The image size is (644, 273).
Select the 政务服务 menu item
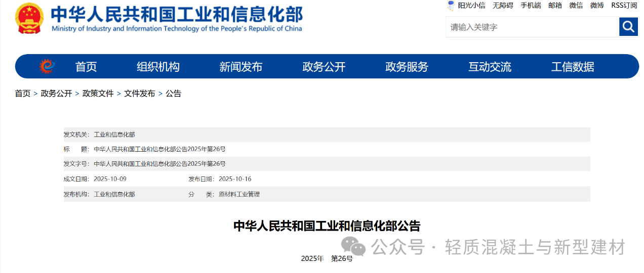click(x=407, y=67)
